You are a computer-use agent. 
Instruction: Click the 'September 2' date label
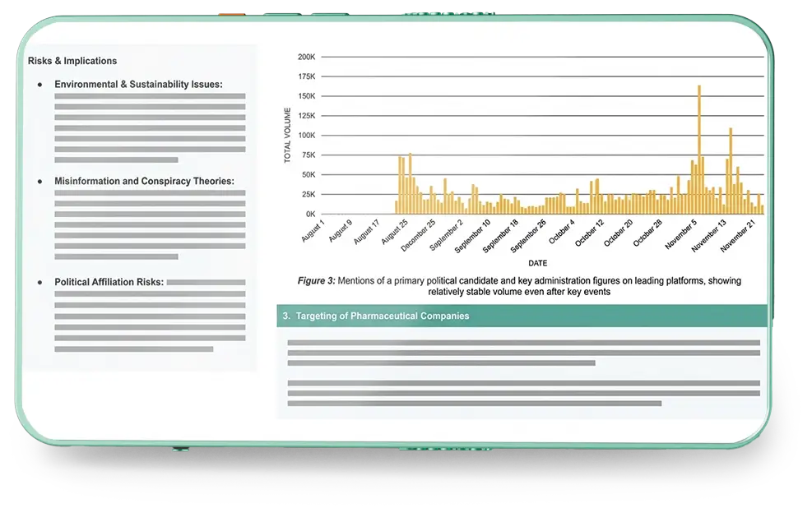[447, 235]
